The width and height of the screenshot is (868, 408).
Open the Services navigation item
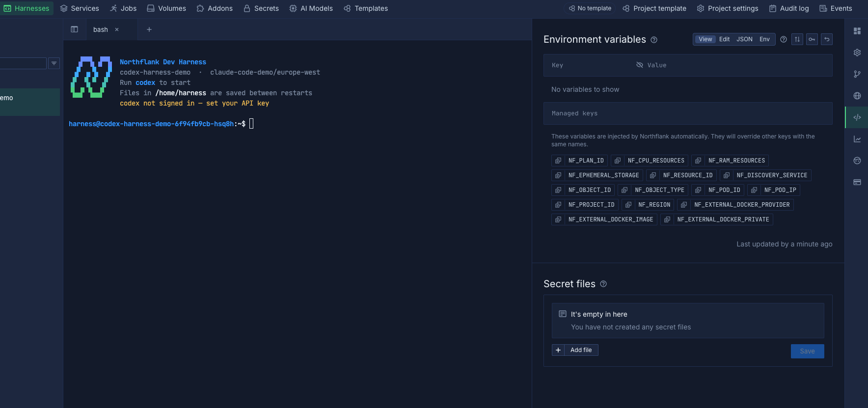[80, 8]
